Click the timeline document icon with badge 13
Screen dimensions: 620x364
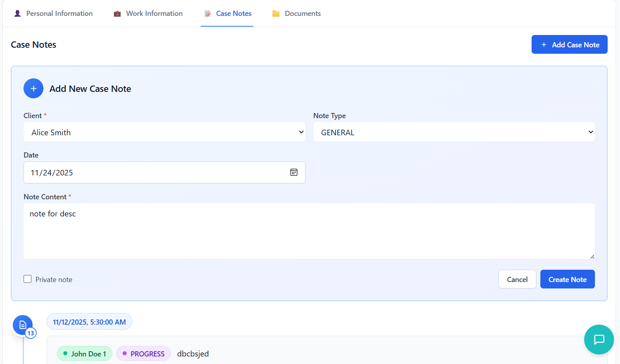[23, 325]
